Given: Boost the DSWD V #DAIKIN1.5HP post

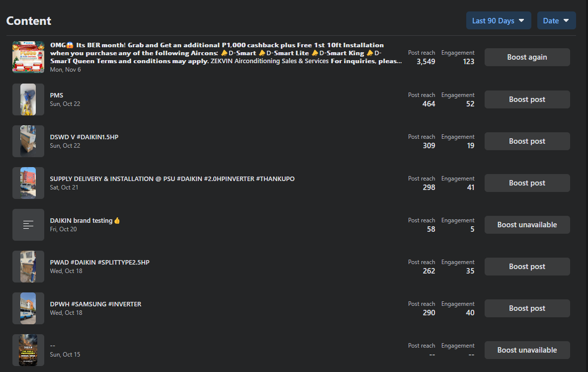Looking at the screenshot, I should [x=527, y=141].
